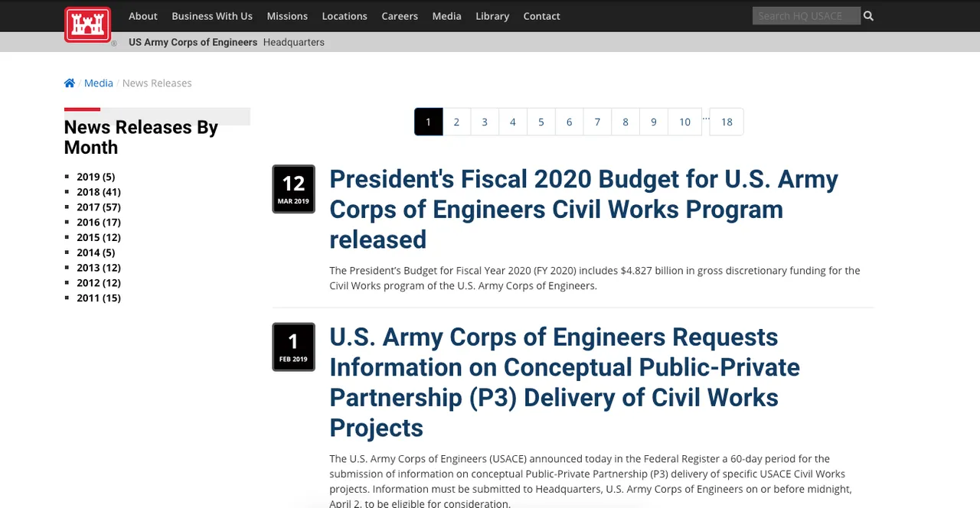
Task: Open President's Fiscal 2020 Budget article
Action: (583, 209)
